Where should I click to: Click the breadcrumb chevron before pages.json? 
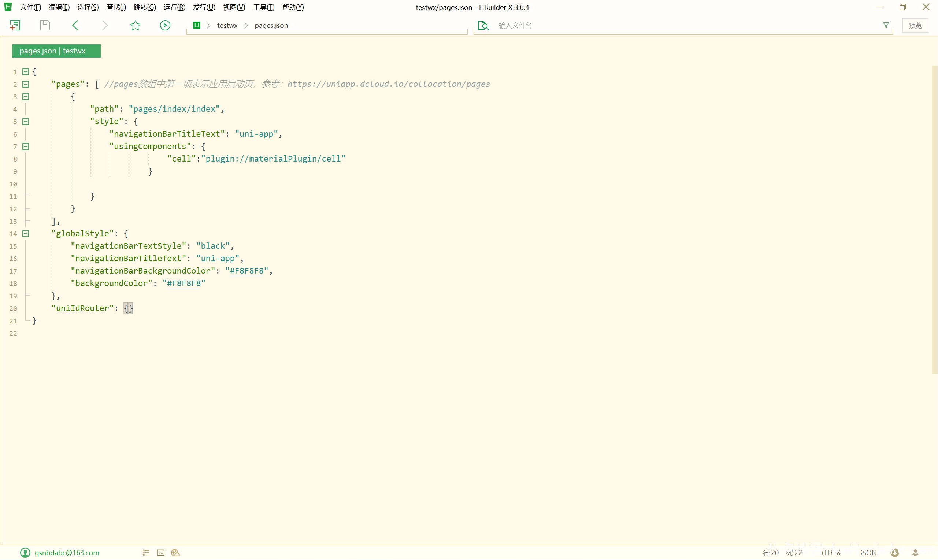point(246,25)
